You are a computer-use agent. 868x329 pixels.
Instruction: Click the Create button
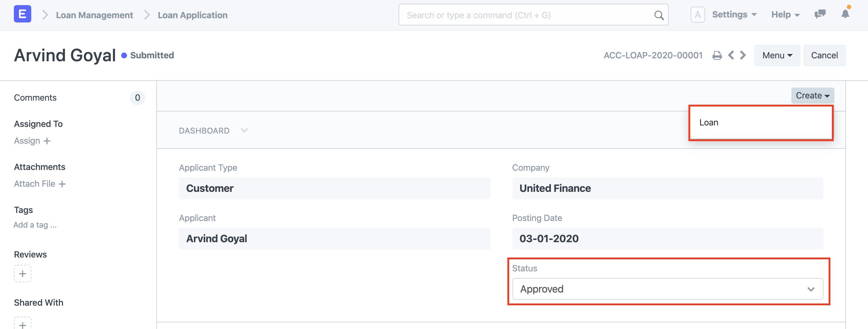[813, 96]
